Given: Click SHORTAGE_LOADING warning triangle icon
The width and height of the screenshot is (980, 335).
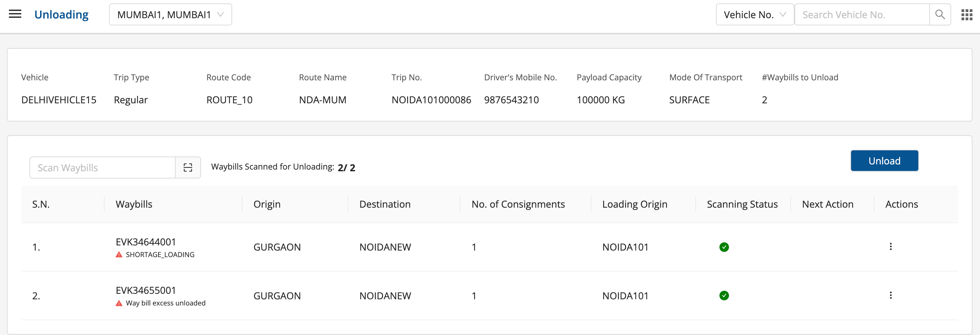Looking at the screenshot, I should [x=119, y=255].
